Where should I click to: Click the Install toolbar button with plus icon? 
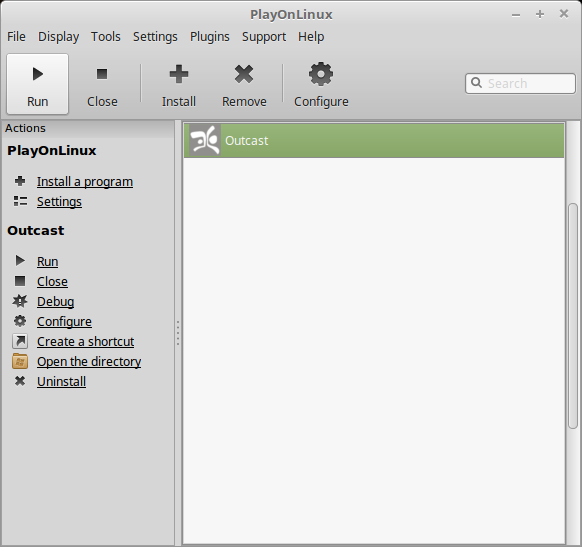(179, 84)
